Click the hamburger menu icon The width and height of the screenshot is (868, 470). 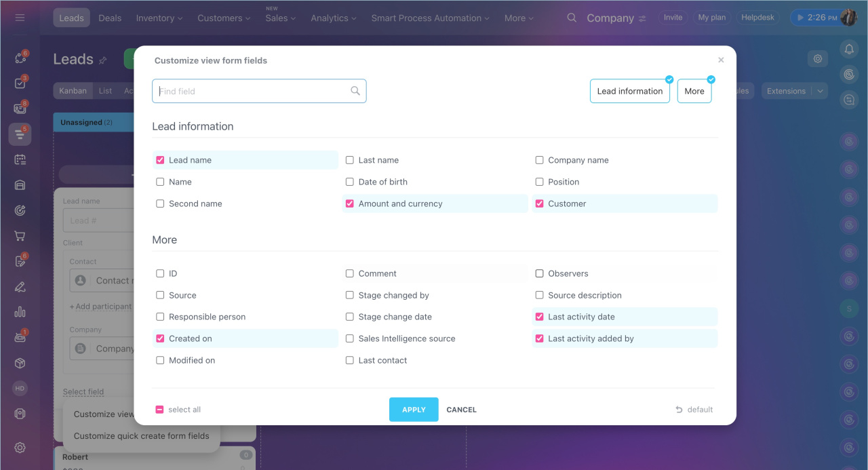pos(20,18)
